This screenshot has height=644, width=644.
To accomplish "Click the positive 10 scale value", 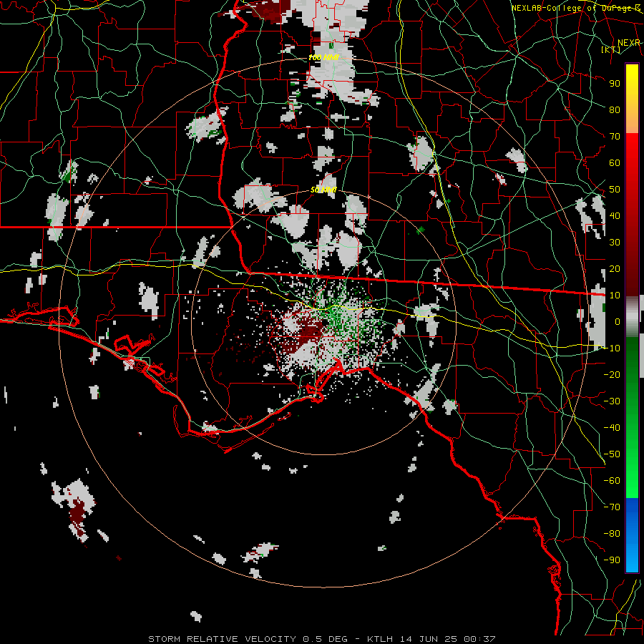I will coord(615,296).
